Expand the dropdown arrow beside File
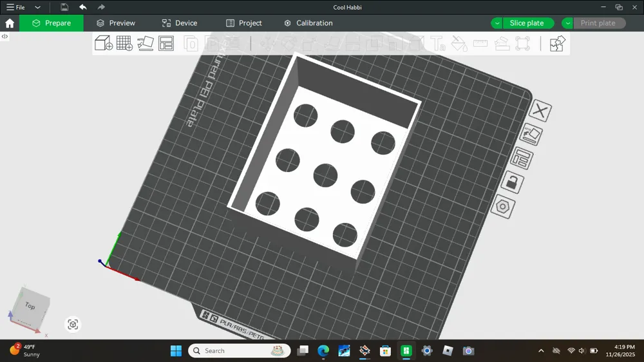This screenshot has width=644, height=362. tap(37, 7)
